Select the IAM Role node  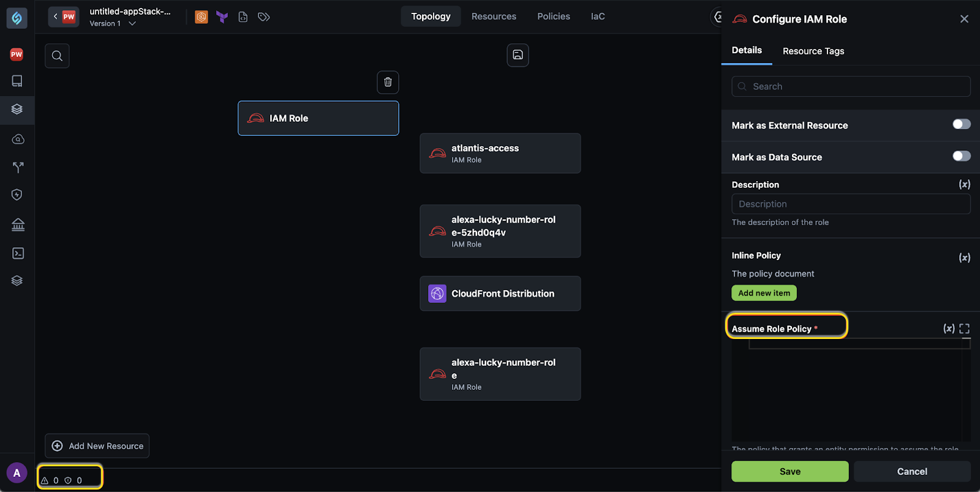pyautogui.click(x=318, y=118)
